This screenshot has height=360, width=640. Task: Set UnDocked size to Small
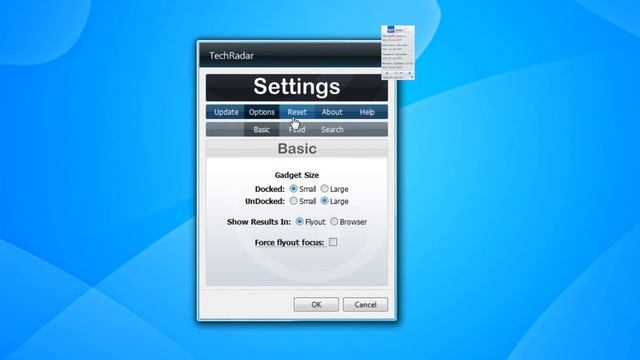point(293,201)
